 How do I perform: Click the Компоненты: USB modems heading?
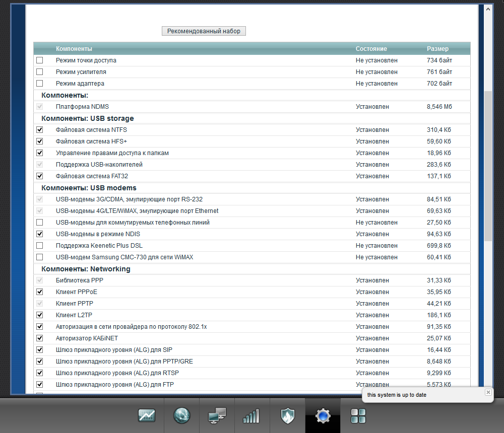89,188
